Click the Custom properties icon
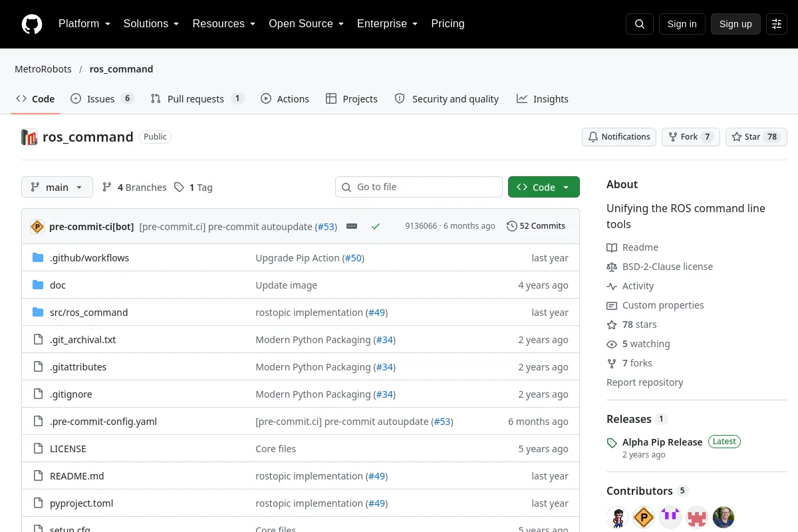 pyautogui.click(x=612, y=305)
